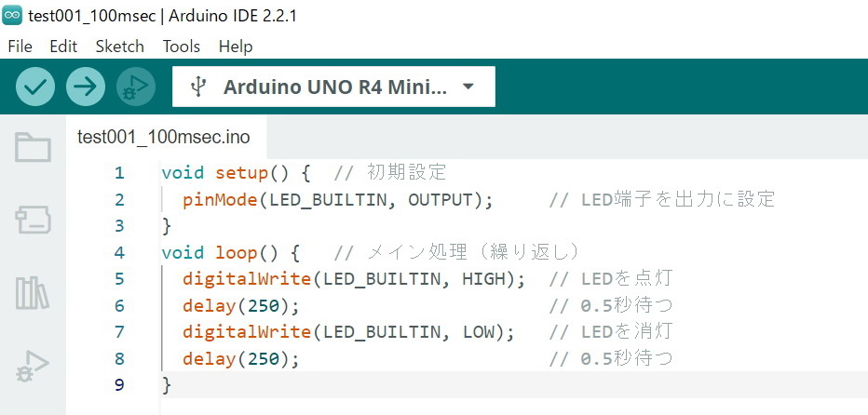The image size is (868, 415).
Task: Expand the Arduino UNO R4 Minima board dropdown
Action: coord(333,87)
